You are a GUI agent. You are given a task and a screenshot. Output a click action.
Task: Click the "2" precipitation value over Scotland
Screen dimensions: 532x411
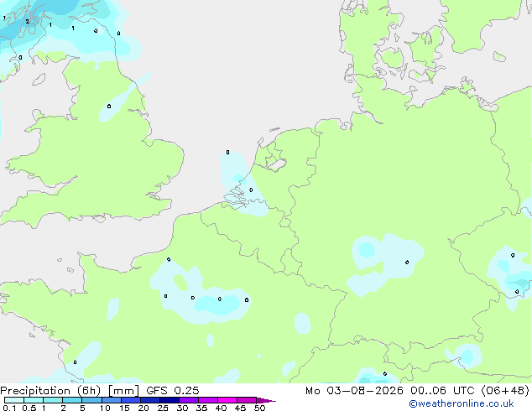[x=28, y=21]
